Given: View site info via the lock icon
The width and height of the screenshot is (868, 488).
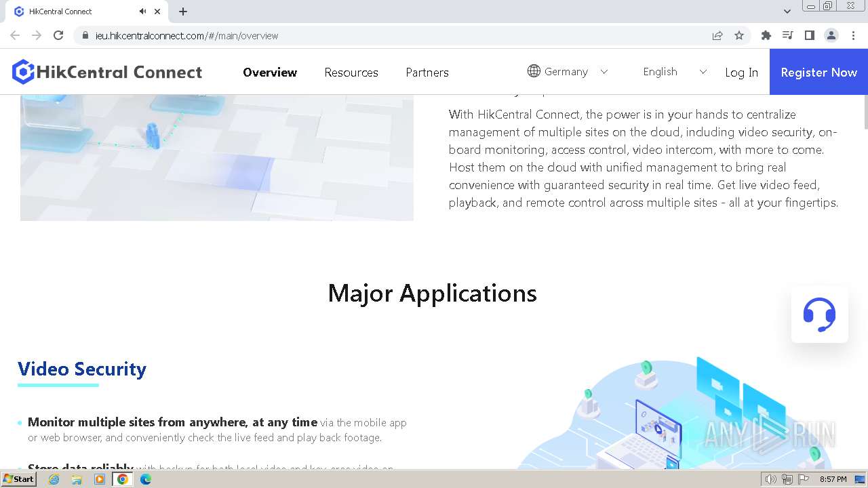Looking at the screenshot, I should tap(85, 35).
